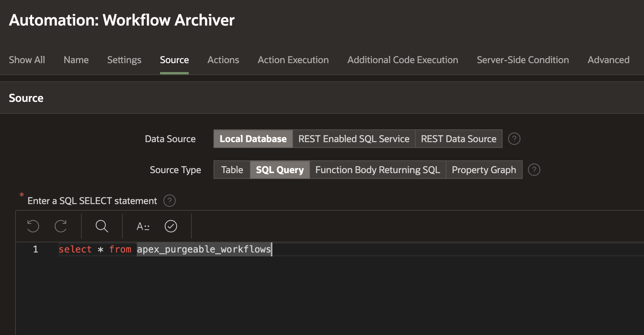Select the SQL Query source type

(x=280, y=170)
